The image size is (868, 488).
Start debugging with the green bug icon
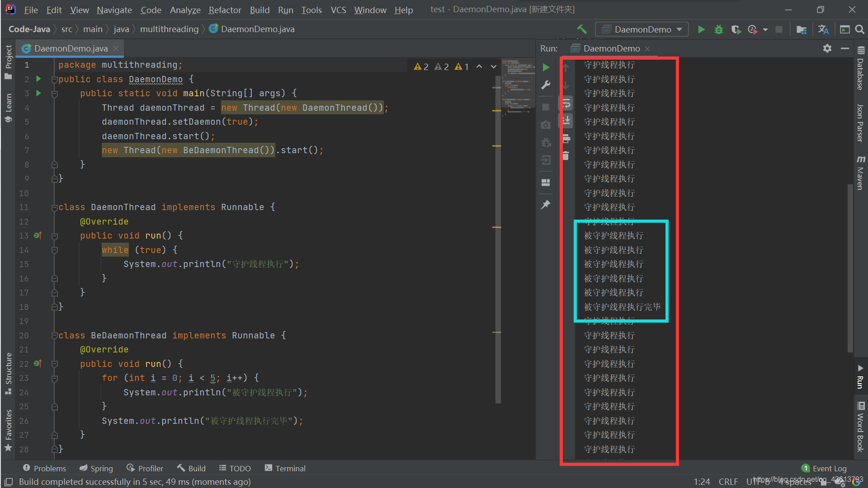coord(718,29)
